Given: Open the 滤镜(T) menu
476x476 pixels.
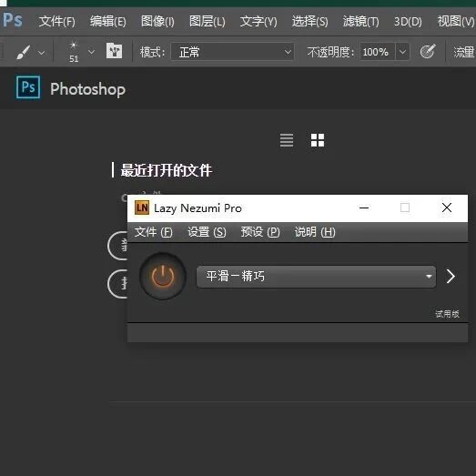Looking at the screenshot, I should click(x=360, y=22).
